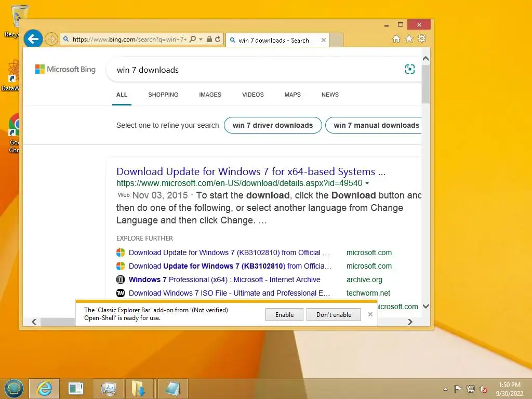Click the Internet Archive favicon icon

click(x=121, y=280)
